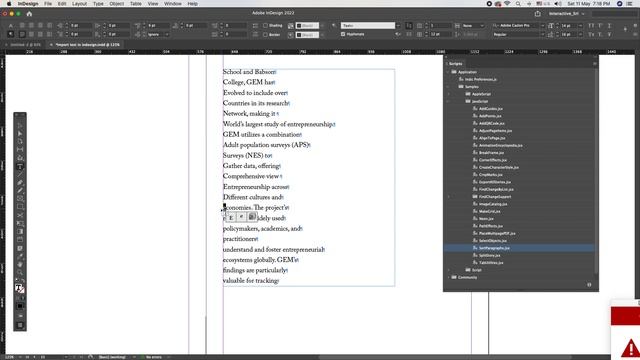Click the left indent value field

coord(80,25)
